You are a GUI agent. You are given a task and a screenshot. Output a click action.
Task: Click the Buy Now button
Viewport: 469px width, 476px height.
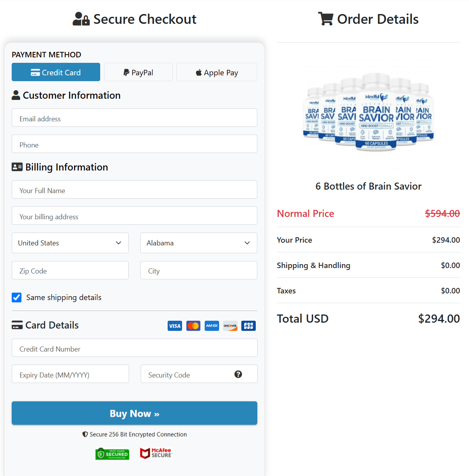tap(134, 413)
